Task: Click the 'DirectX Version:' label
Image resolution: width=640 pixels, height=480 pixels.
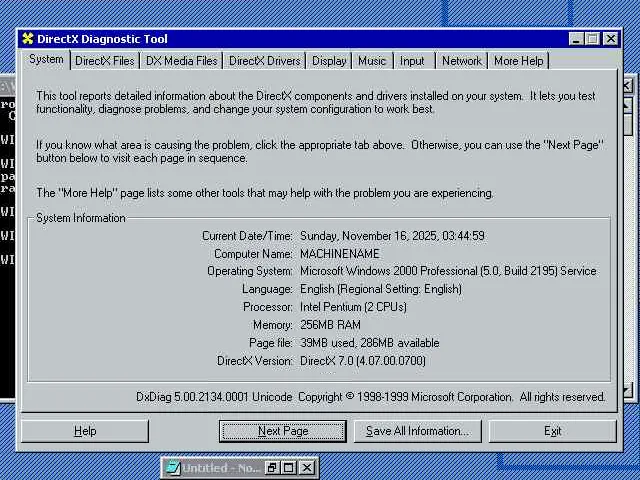Action: [255, 361]
